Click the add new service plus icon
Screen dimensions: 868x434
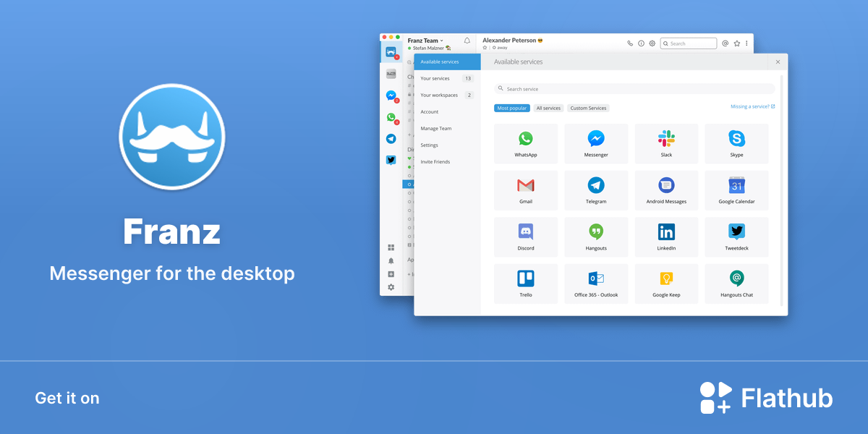tap(391, 274)
